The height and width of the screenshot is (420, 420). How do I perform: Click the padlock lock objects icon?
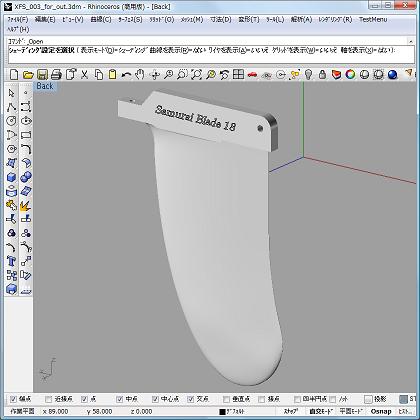(x=322, y=75)
